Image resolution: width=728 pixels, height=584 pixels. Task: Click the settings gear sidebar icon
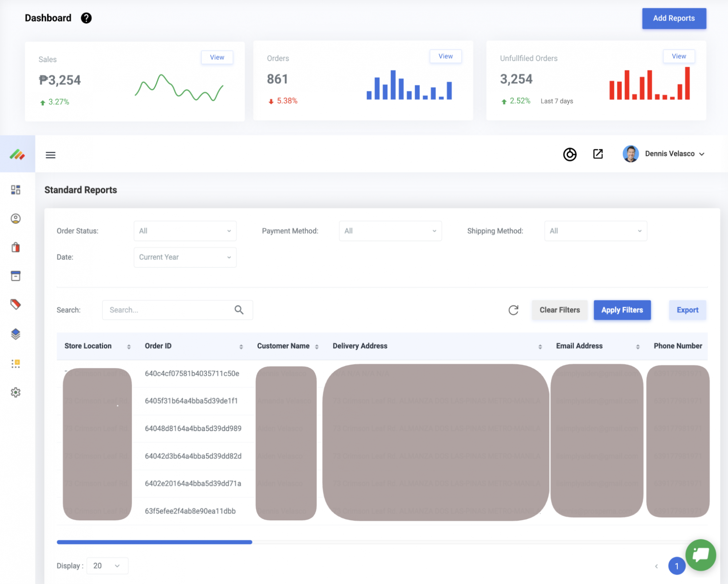pyautogui.click(x=16, y=392)
